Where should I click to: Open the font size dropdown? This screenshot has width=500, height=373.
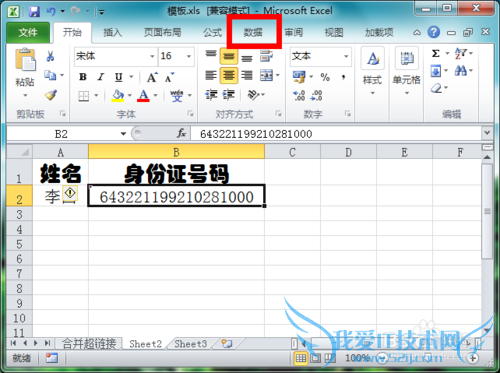coord(189,56)
